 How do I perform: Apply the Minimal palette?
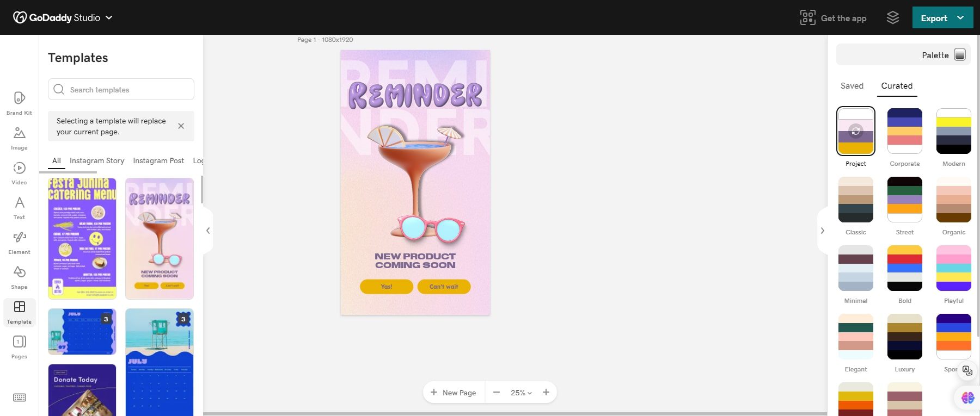point(855,268)
